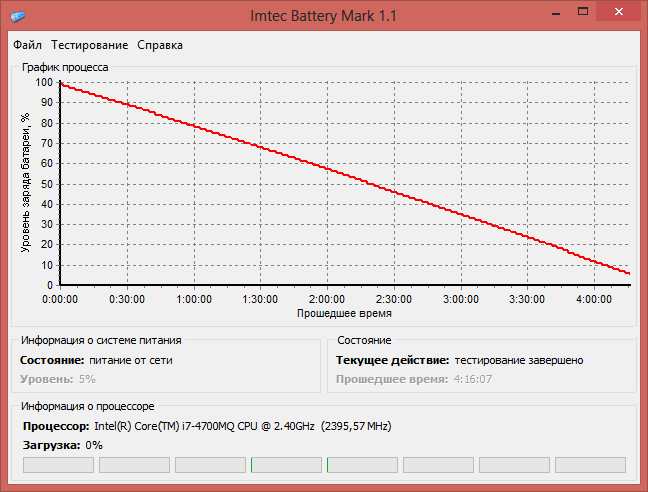Open the Справка menu

160,45
